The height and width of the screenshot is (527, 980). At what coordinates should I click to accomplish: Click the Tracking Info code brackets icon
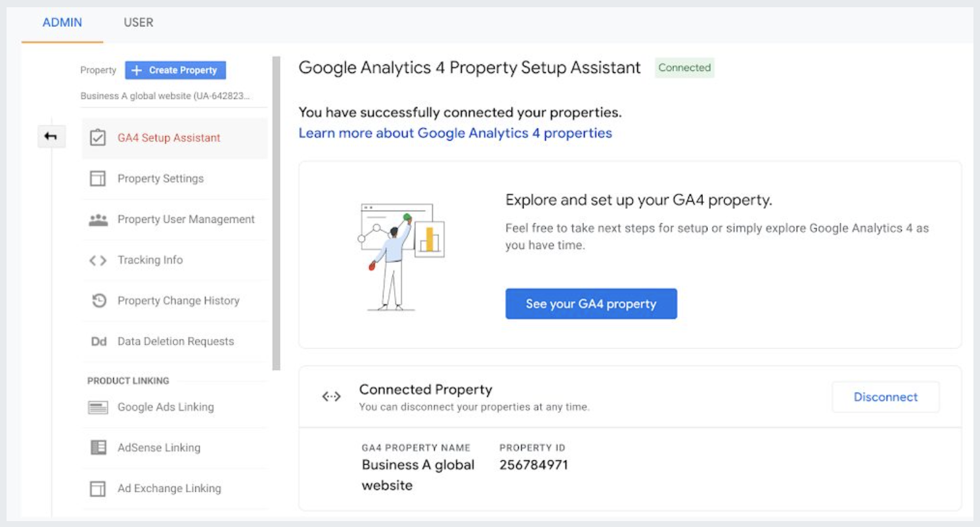[98, 261]
